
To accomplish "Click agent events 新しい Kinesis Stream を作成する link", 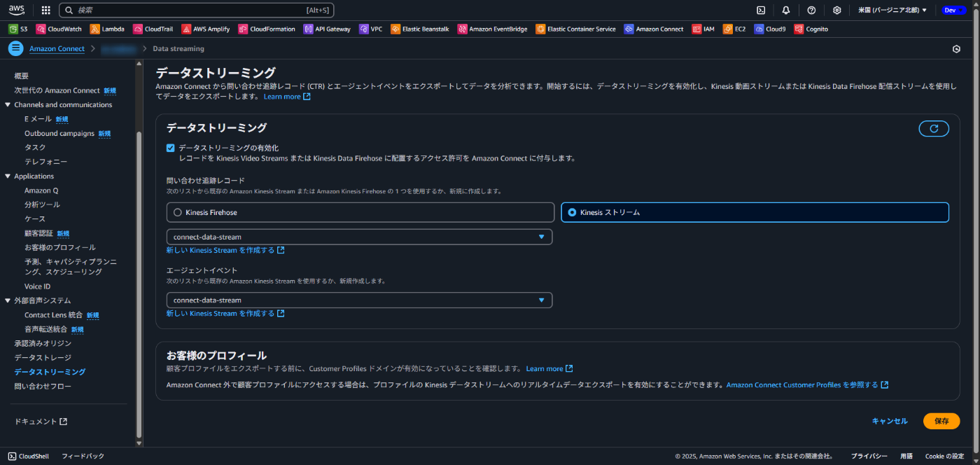I will [x=225, y=313].
